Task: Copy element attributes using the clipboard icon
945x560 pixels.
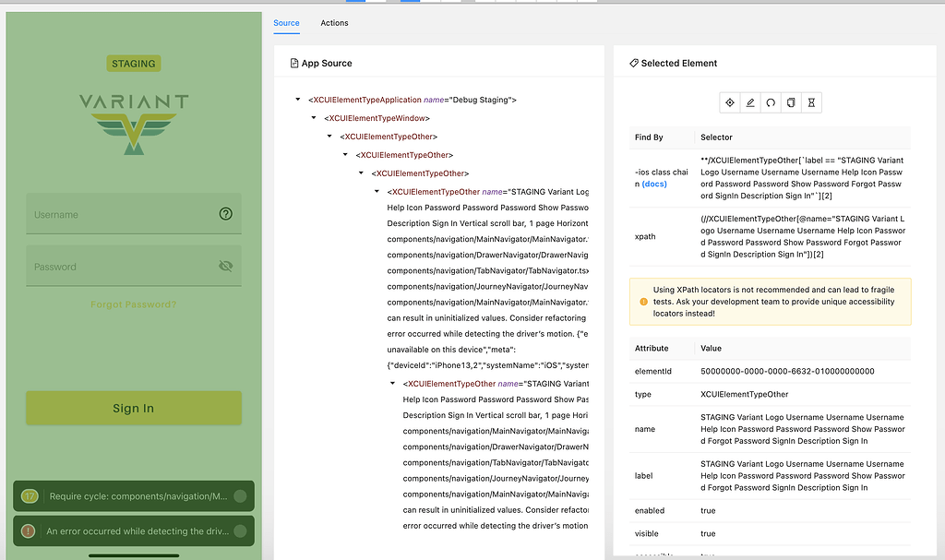Action: [791, 102]
